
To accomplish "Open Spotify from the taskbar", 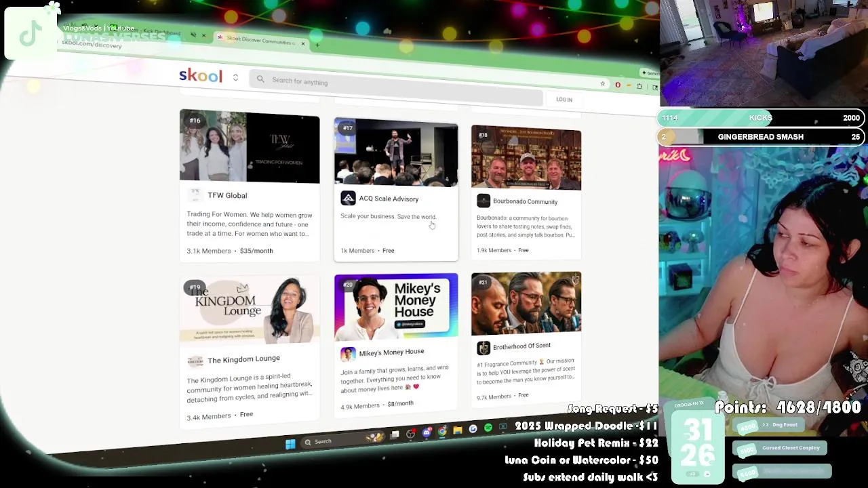I will (488, 428).
